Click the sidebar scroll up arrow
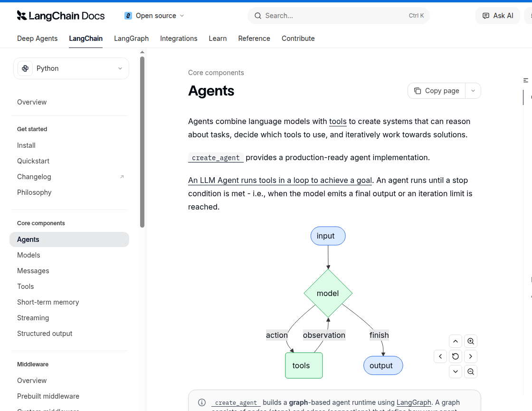 (142, 52)
